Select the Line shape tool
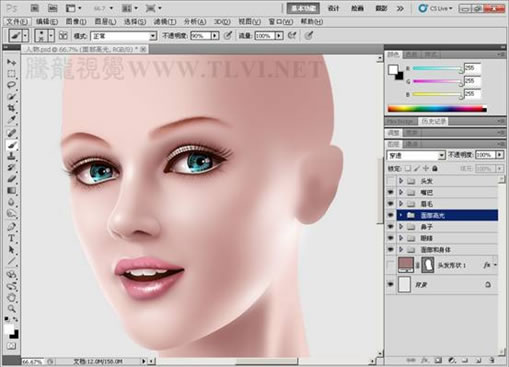This screenshot has height=367, width=509. [11, 262]
